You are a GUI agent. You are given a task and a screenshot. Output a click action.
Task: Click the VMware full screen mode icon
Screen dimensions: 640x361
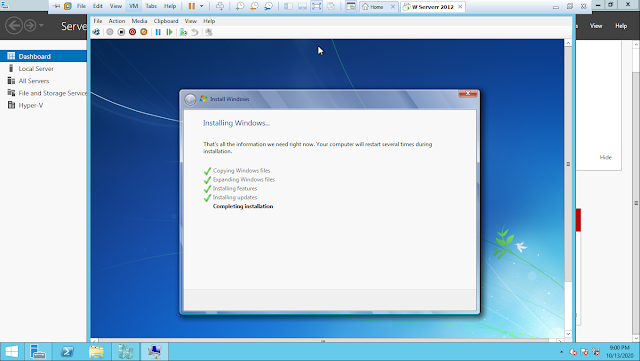[x=317, y=6]
